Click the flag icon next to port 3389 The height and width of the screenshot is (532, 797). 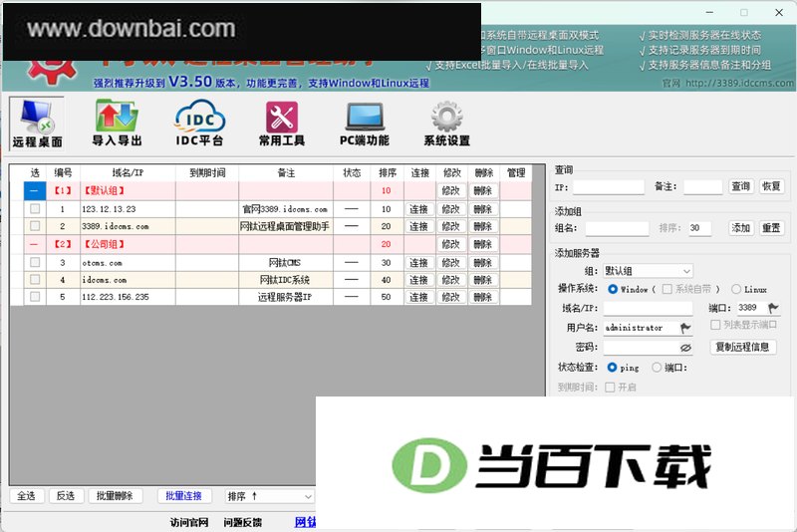773,308
